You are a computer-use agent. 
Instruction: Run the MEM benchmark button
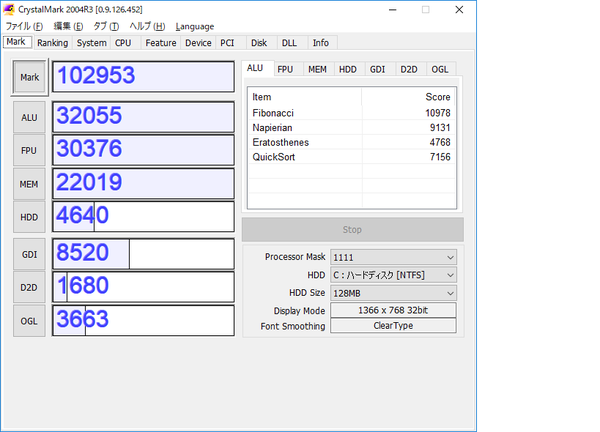(x=29, y=184)
